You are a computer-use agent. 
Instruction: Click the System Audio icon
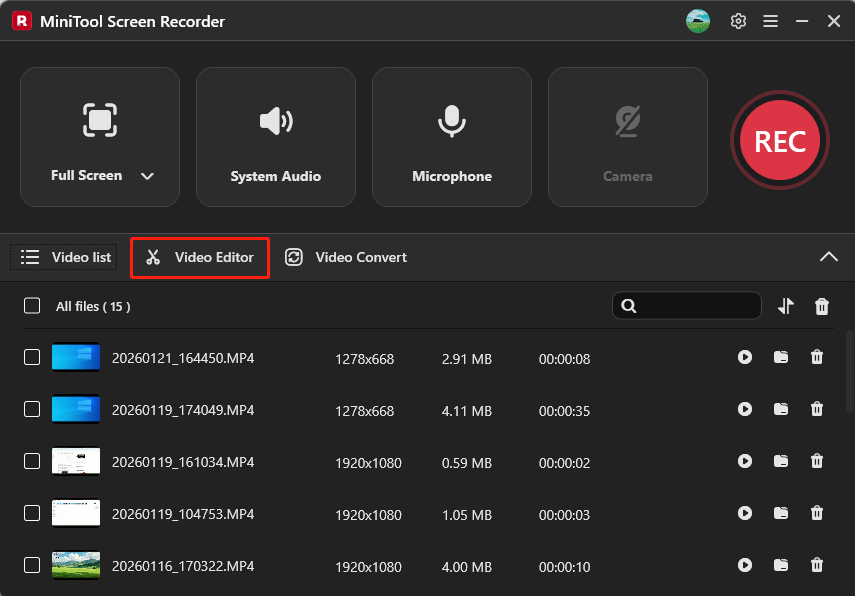tap(275, 121)
